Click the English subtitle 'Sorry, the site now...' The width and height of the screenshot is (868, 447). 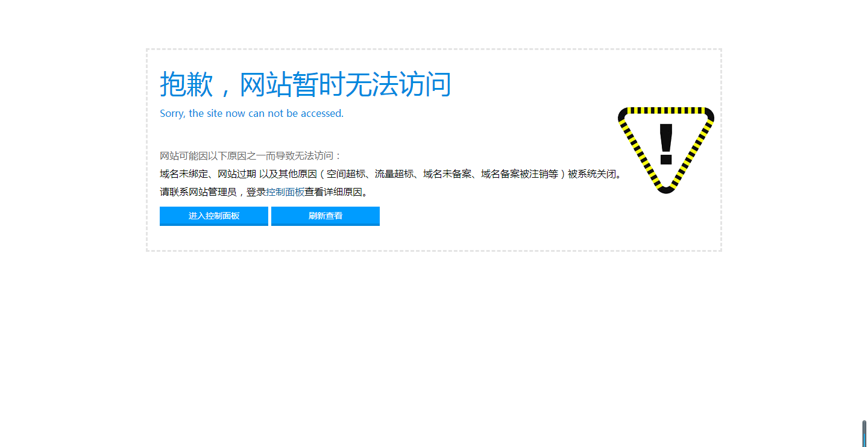point(251,113)
